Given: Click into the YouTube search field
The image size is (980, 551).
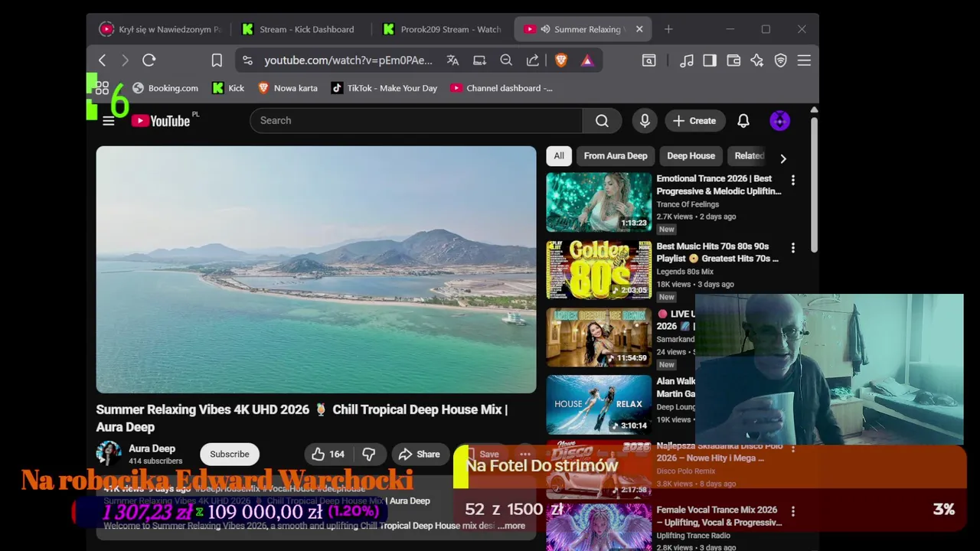Looking at the screenshot, I should (416, 121).
